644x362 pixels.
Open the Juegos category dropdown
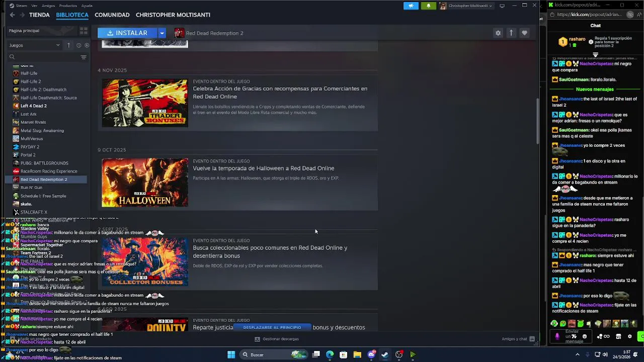pos(34,45)
